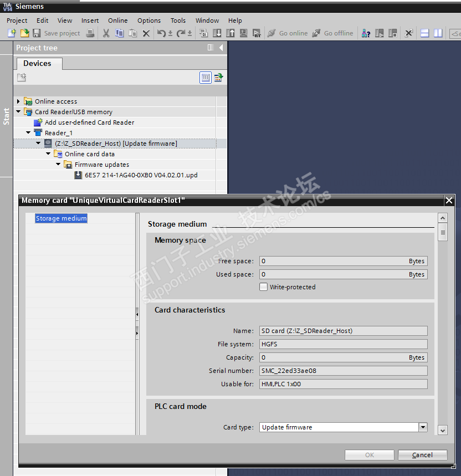The width and height of the screenshot is (461, 476).
Task: Click the Save project button
Action: coord(57,33)
